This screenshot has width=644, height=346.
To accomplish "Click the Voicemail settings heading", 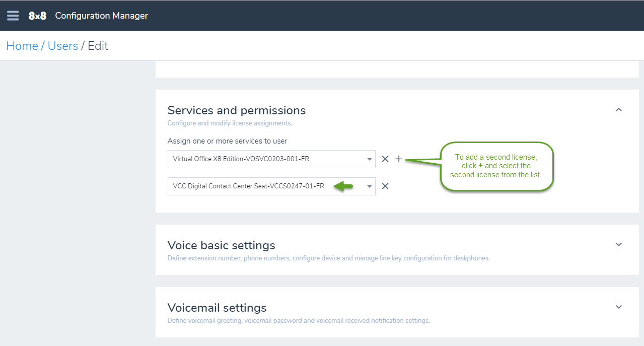I will (217, 308).
